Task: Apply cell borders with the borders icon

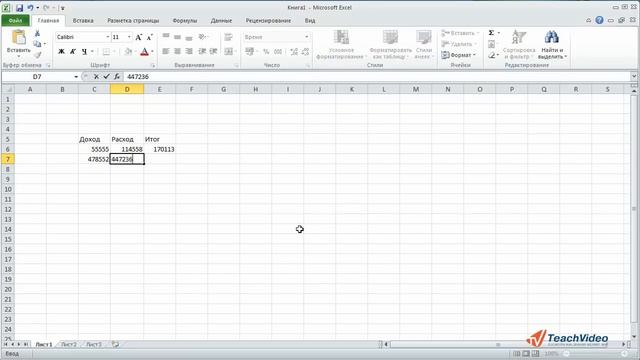Action: (106, 51)
